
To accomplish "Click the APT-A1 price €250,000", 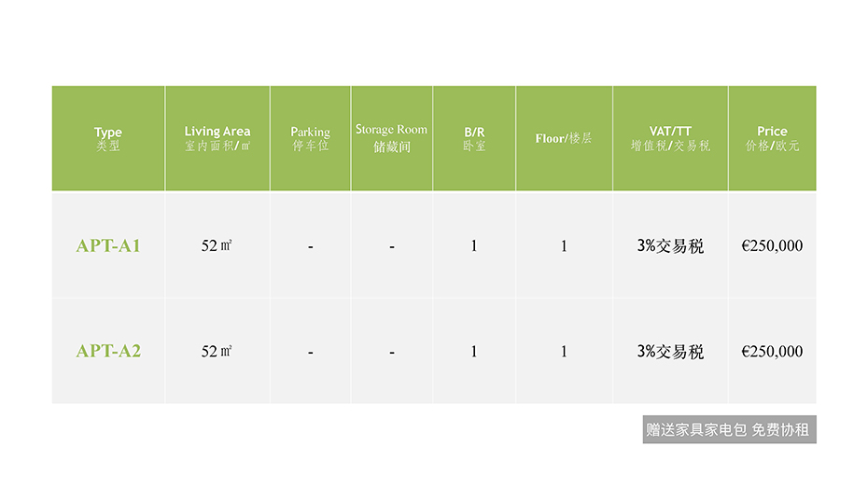I will (772, 245).
